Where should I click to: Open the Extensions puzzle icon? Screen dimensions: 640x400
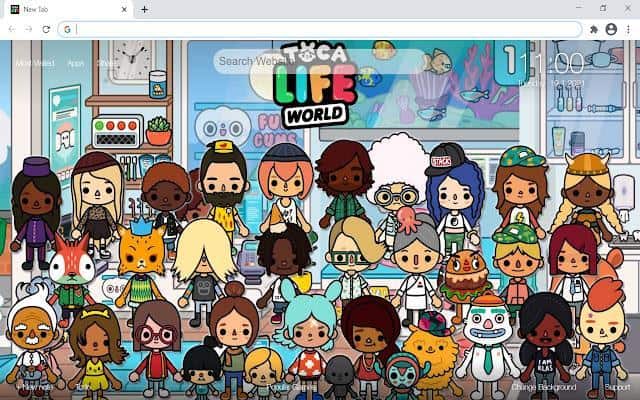point(594,29)
